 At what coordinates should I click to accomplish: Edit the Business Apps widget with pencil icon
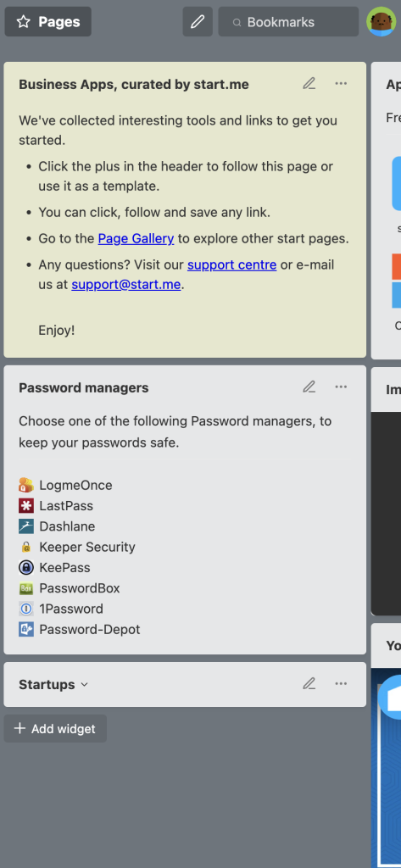(x=309, y=84)
